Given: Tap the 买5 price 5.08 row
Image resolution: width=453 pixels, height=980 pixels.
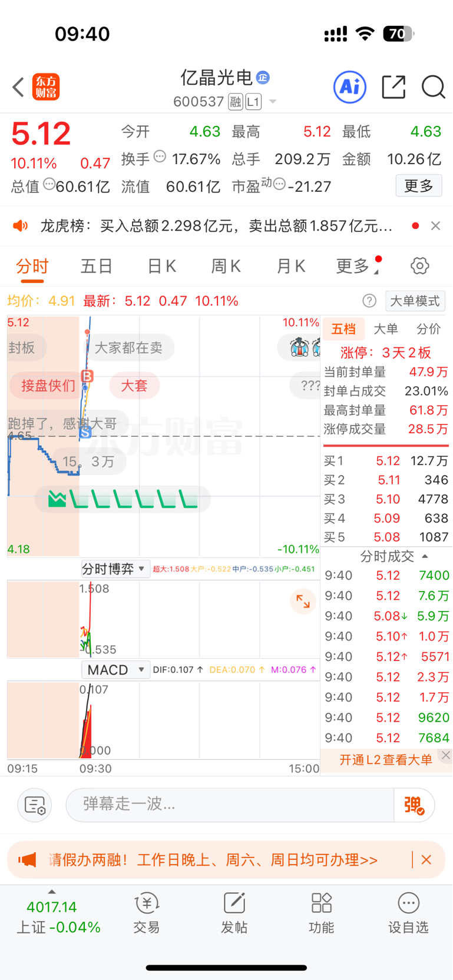Looking at the screenshot, I should (x=386, y=537).
